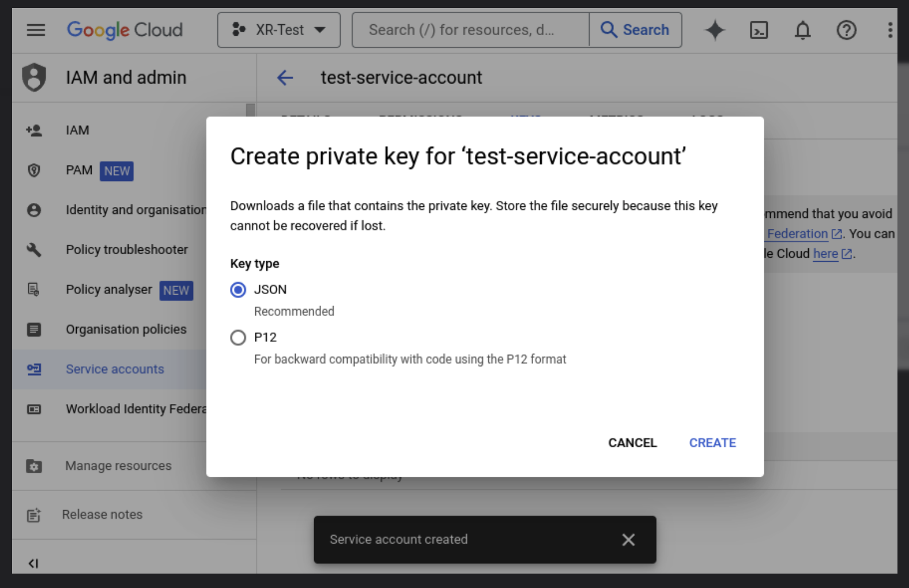Image resolution: width=909 pixels, height=588 pixels.
Task: Open the notifications bell
Action: point(802,30)
